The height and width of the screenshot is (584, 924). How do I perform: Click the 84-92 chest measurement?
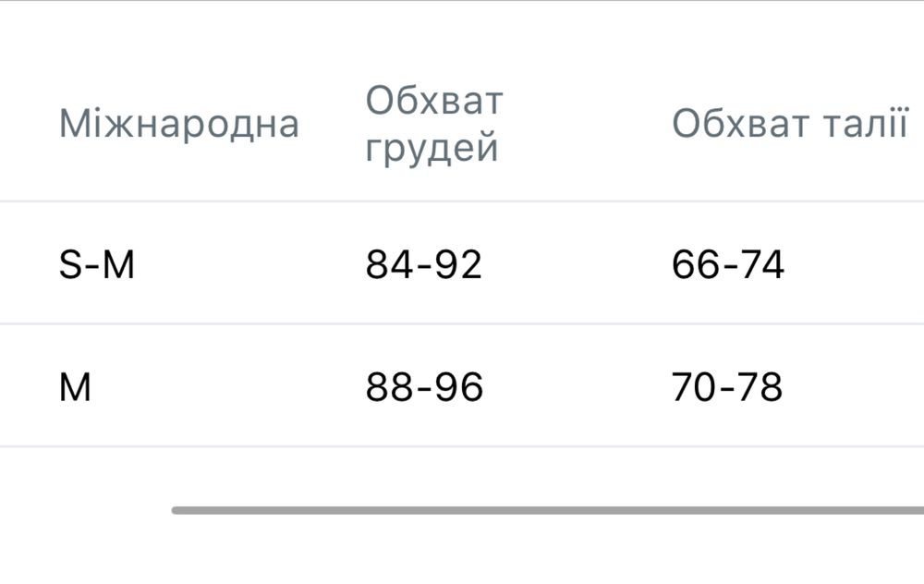tap(424, 265)
